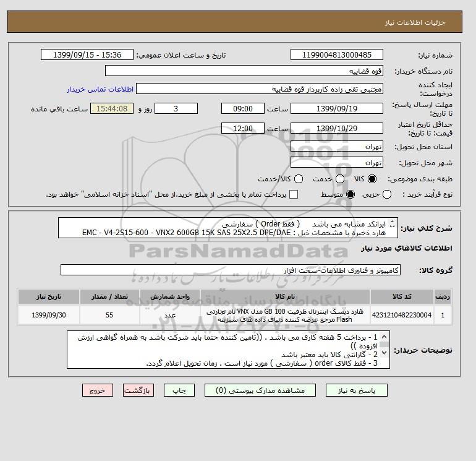Click the request creator field مجتبی تقی زاده

tap(260, 89)
